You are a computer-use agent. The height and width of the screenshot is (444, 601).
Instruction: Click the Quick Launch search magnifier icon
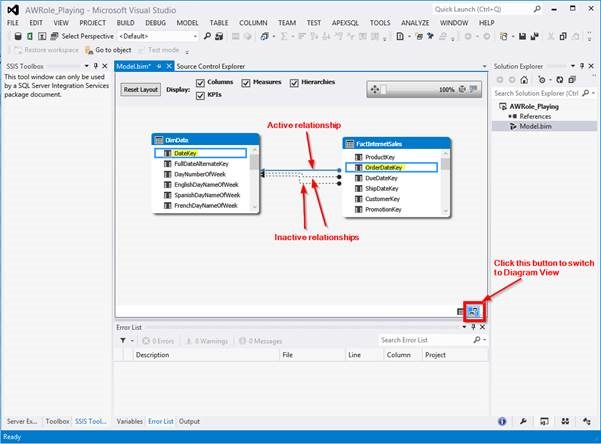537,9
